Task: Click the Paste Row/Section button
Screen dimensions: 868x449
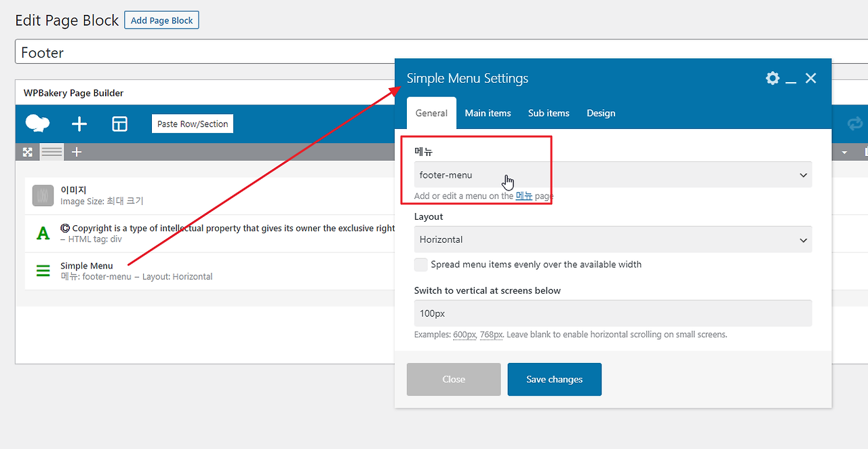Action: (193, 124)
